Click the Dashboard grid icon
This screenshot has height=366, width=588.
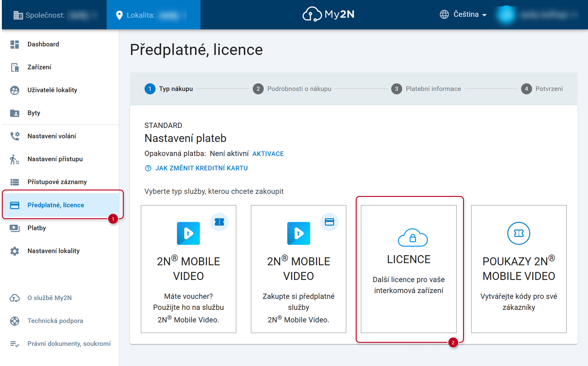pyautogui.click(x=15, y=44)
